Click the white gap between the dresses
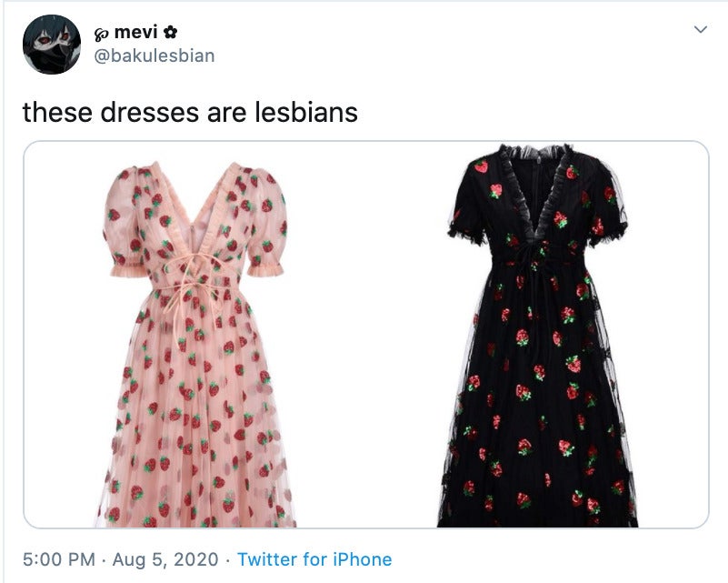The image size is (728, 583). point(367,335)
